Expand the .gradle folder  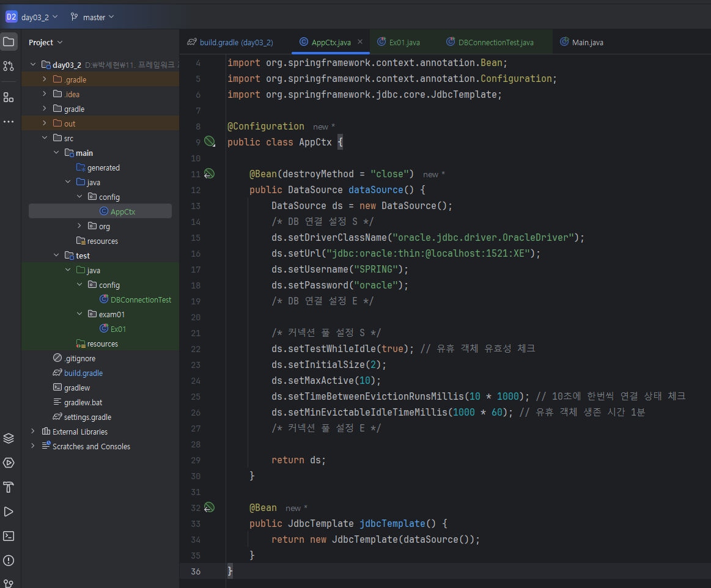tap(45, 79)
